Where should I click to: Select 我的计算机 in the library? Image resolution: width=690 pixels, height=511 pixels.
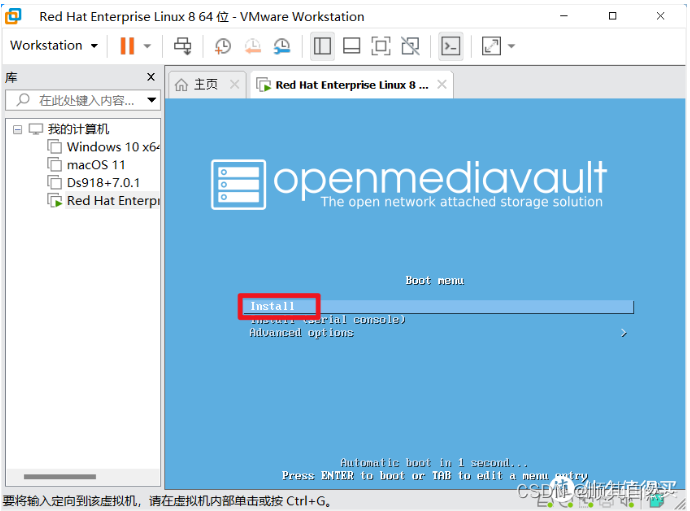coord(78,129)
